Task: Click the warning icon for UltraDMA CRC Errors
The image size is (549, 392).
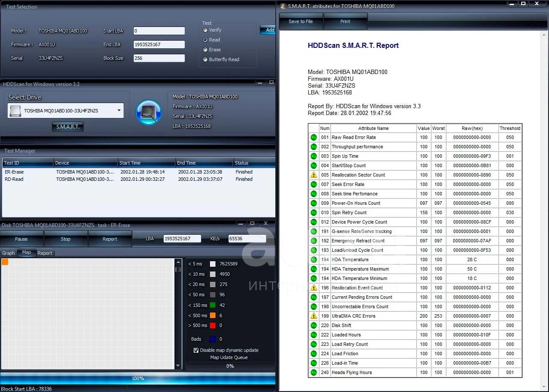Action: [314, 316]
